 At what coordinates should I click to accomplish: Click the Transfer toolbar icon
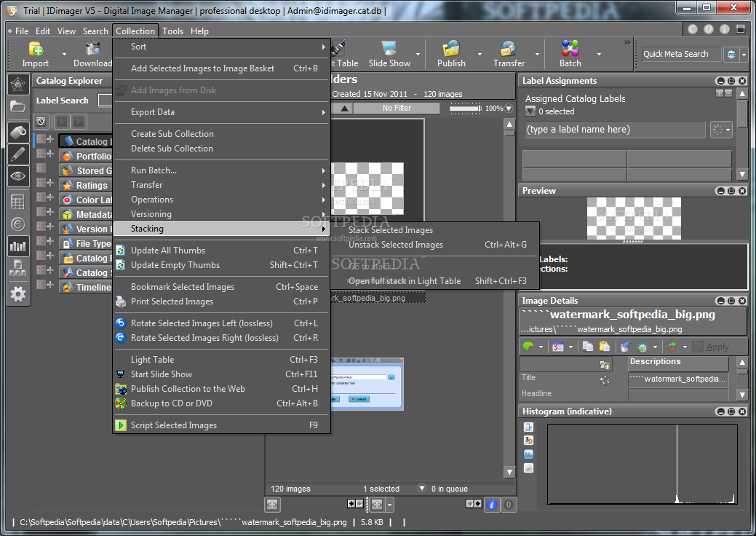pos(509,49)
